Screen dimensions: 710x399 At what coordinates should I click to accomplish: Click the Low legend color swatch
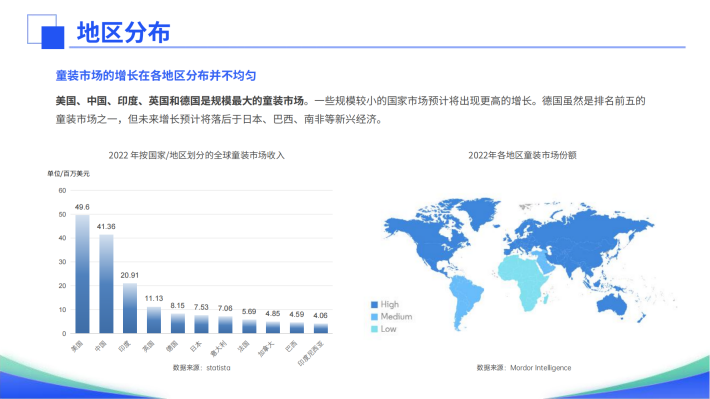(374, 329)
